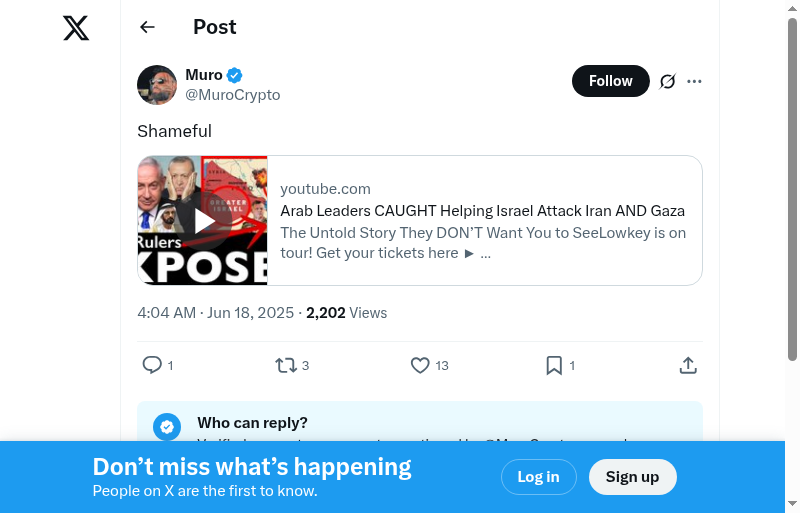This screenshot has height=513, width=800.
Task: Like the post with the heart icon
Action: tap(420, 366)
